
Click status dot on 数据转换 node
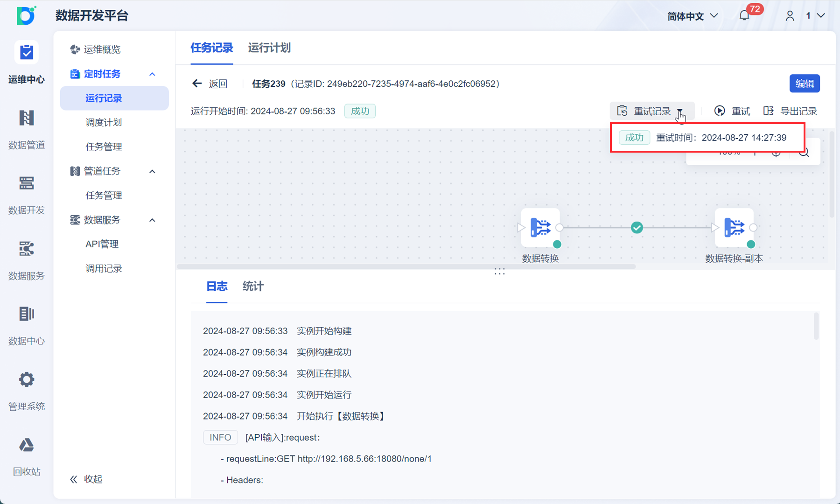click(557, 244)
